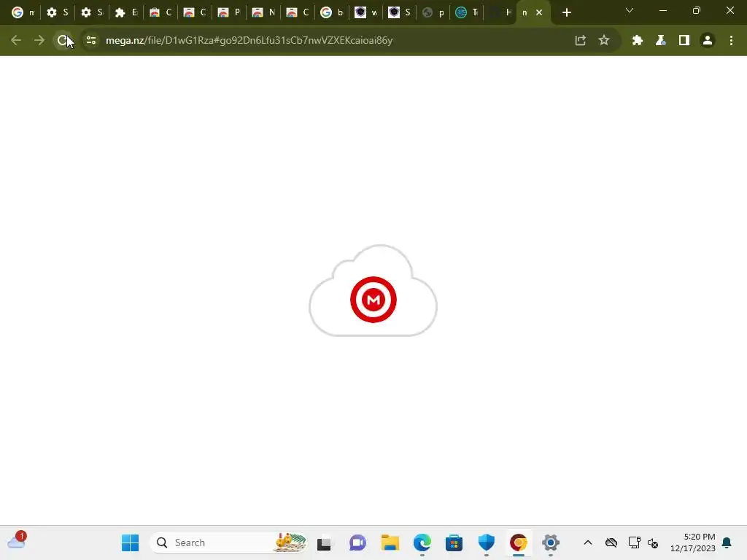Close the active MEGA tab
Screen dimensions: 747x560
tap(539, 13)
